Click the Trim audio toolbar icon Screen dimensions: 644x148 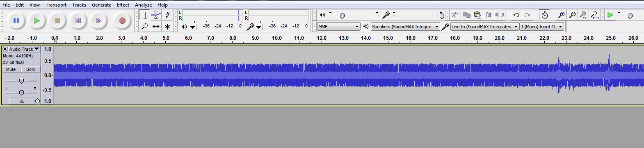pyautogui.click(x=489, y=15)
